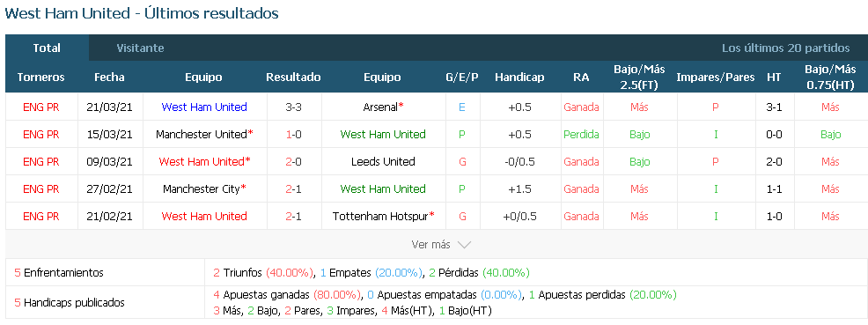Click the Torneros column header

click(x=41, y=77)
